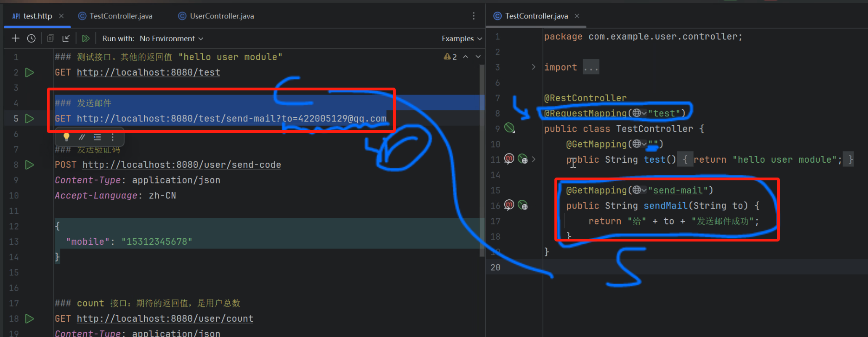Click the light bulb intention icon

[66, 137]
